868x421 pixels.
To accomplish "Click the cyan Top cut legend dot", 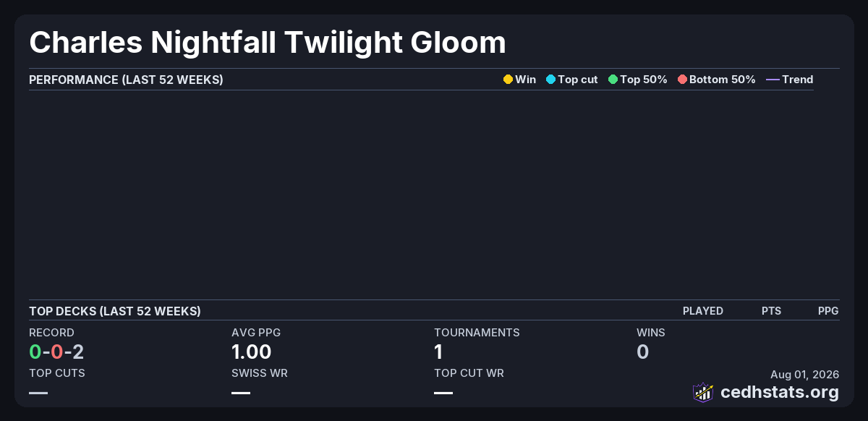I will tap(550, 80).
